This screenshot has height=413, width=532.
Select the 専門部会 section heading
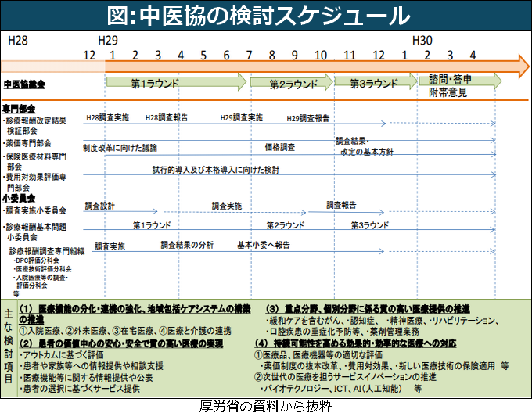pos(19,108)
